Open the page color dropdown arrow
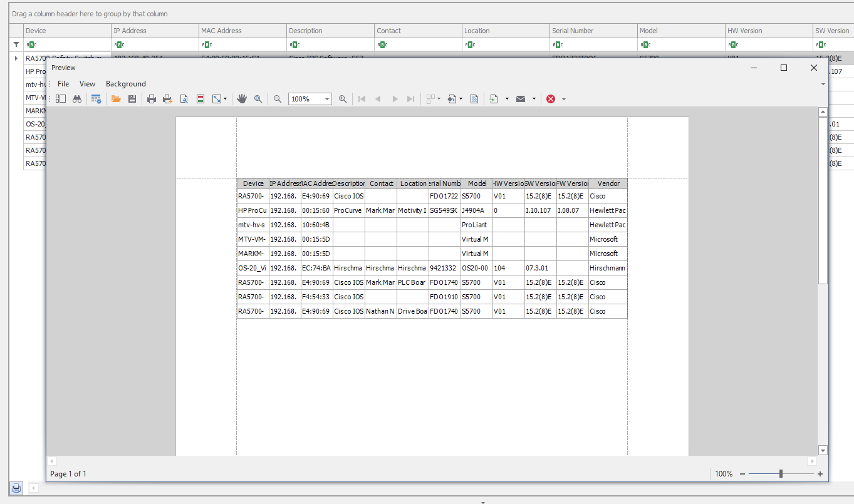This screenshot has height=504, width=854. (461, 99)
